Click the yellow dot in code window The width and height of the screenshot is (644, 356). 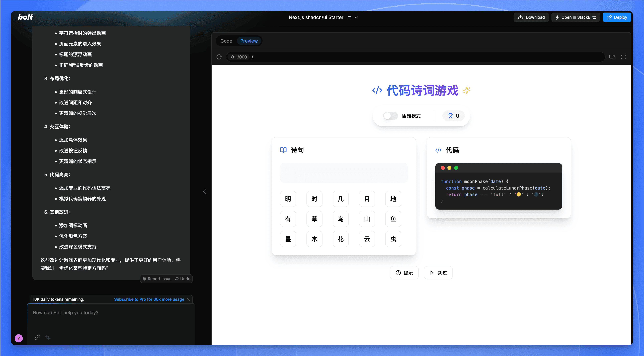[449, 168]
